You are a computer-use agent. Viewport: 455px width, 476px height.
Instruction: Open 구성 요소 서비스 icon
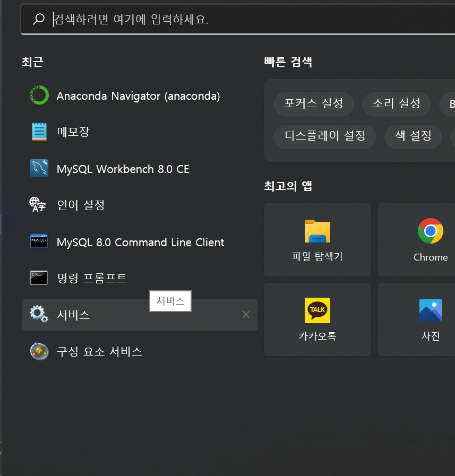[39, 351]
